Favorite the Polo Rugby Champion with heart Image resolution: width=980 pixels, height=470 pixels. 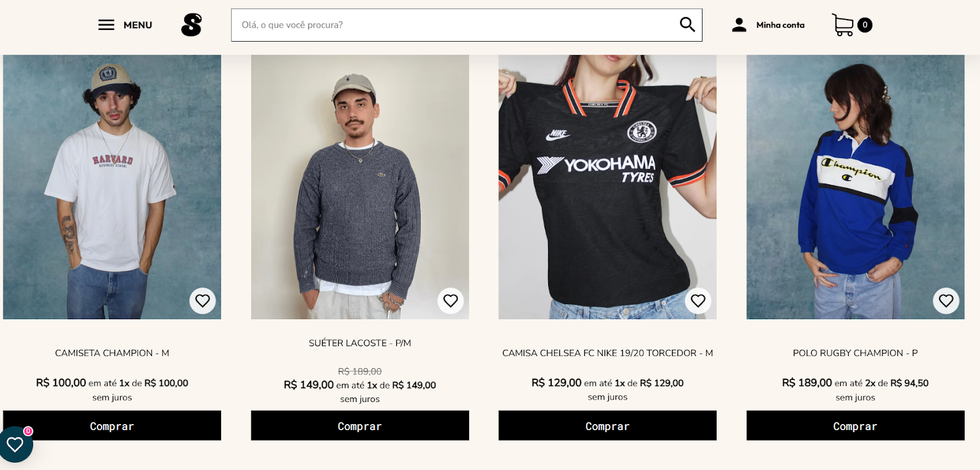tap(946, 301)
